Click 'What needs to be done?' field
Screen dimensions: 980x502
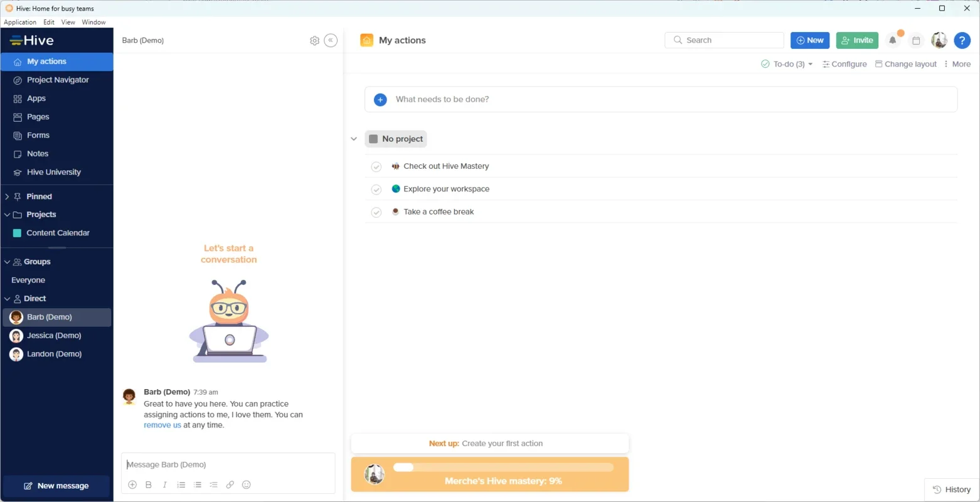[661, 100]
